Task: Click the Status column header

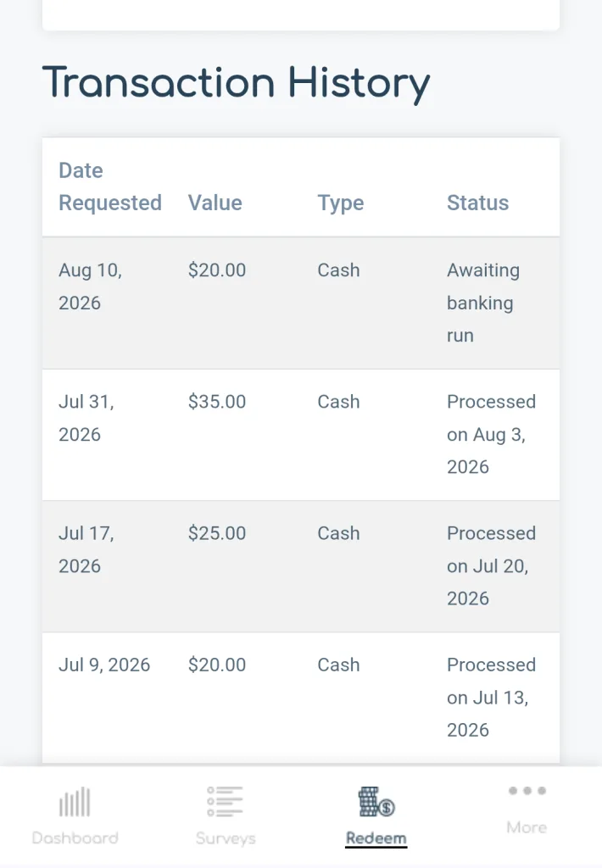Action: [x=477, y=203]
